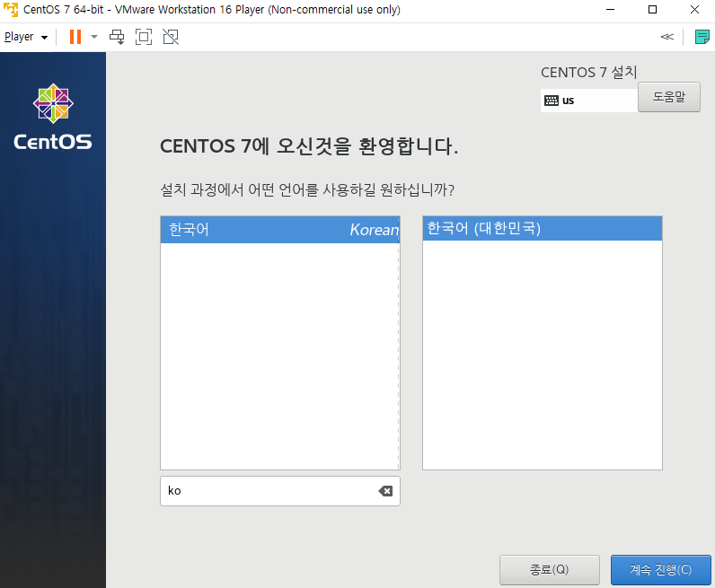Enter full screen mode
Screen dimensions: 715x588
point(144,37)
